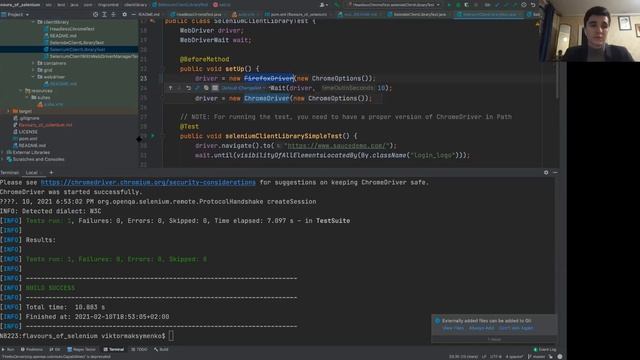Click Don't Ask Again in notification

516,328
